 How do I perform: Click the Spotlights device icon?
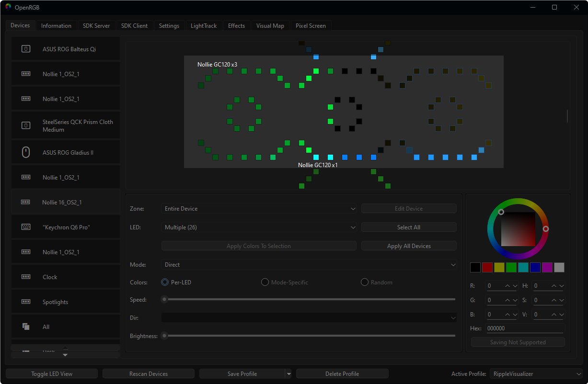click(26, 302)
